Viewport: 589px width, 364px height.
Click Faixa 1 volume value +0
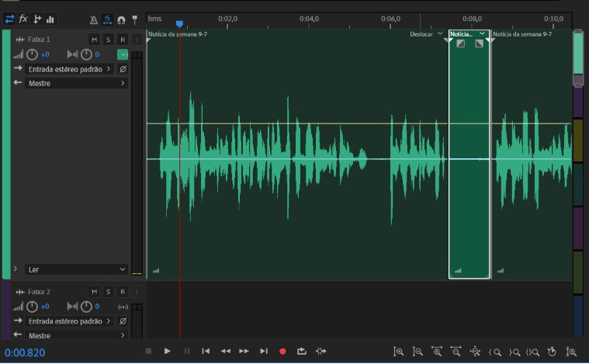[45, 54]
